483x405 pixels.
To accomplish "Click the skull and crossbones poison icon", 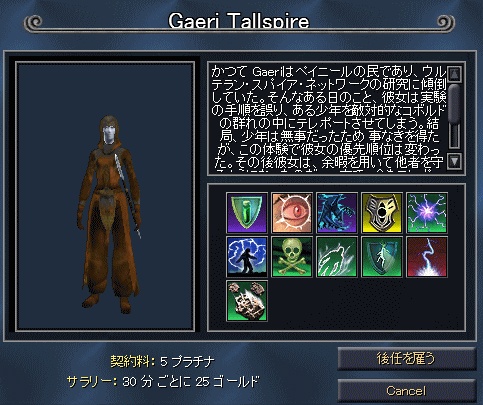I will [292, 257].
